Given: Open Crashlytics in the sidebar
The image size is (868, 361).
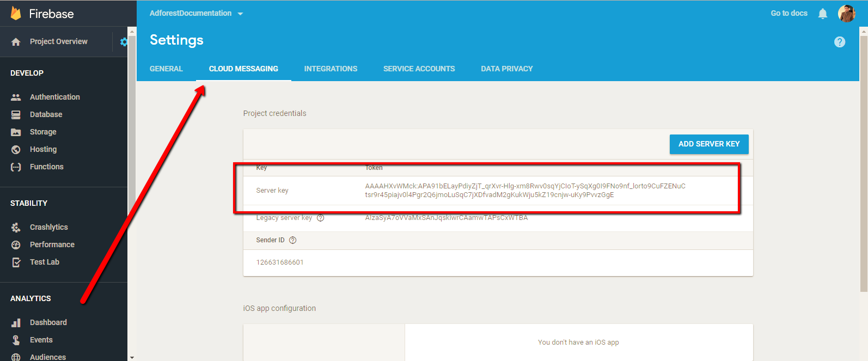Looking at the screenshot, I should coord(49,227).
